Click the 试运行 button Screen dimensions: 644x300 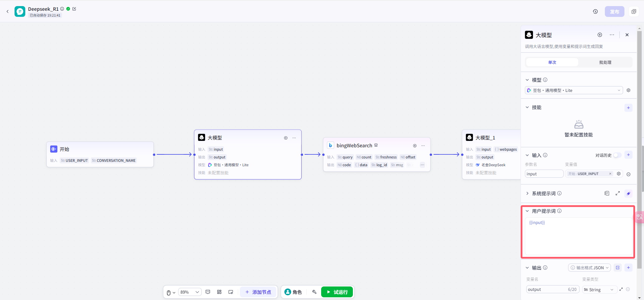[337, 292]
